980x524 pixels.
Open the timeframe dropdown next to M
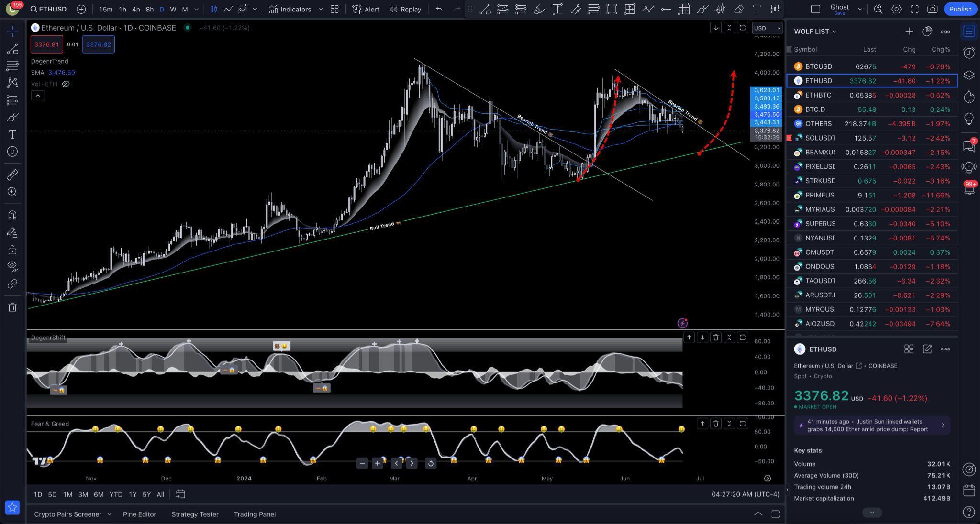click(x=196, y=9)
